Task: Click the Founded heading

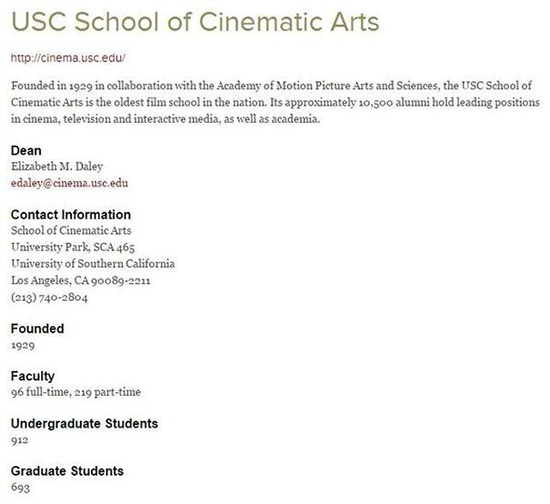Action: click(38, 329)
